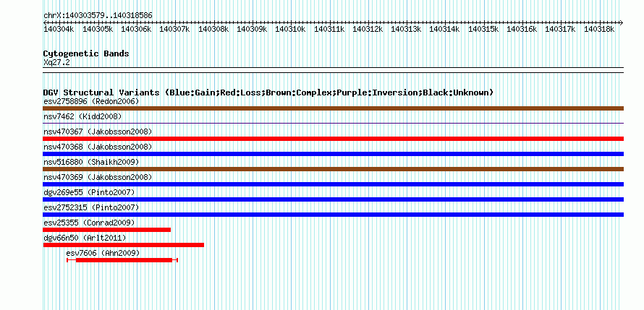Image resolution: width=644 pixels, height=310 pixels.
Task: Click the blue gain bar for dgv269e55
Action: [333, 199]
